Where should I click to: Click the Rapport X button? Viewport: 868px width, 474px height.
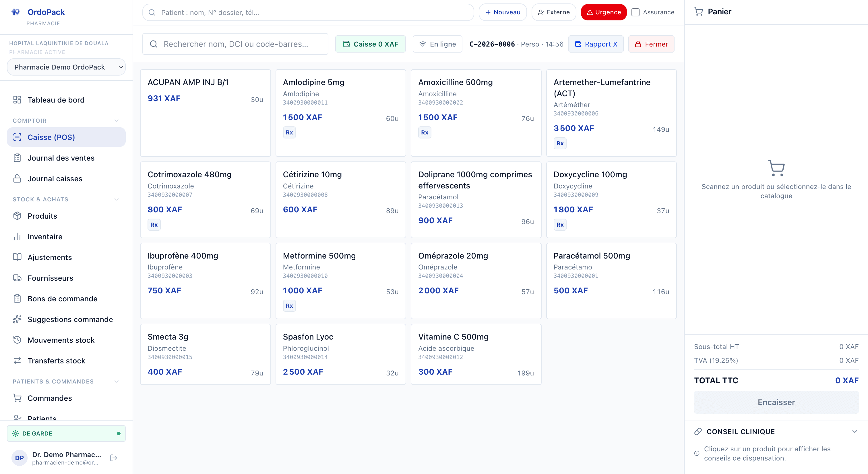(x=596, y=44)
